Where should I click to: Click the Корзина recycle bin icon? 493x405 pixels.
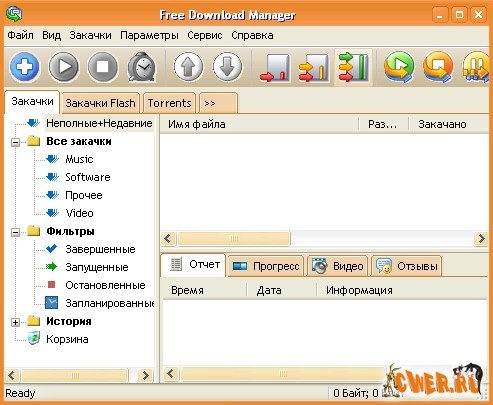coord(34,338)
